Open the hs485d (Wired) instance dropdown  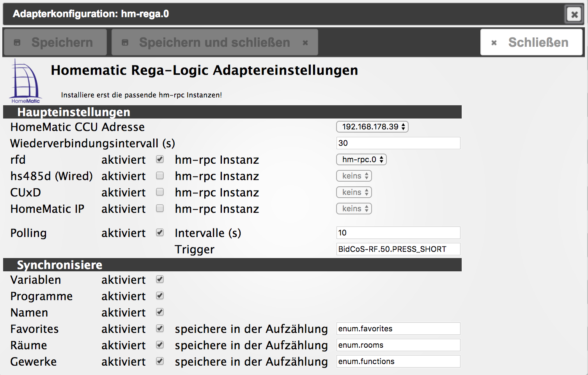click(354, 176)
